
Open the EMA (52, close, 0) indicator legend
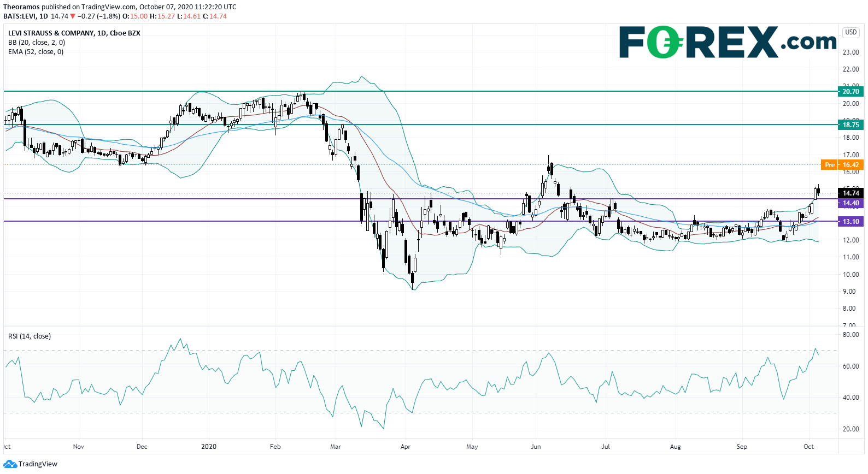point(36,52)
